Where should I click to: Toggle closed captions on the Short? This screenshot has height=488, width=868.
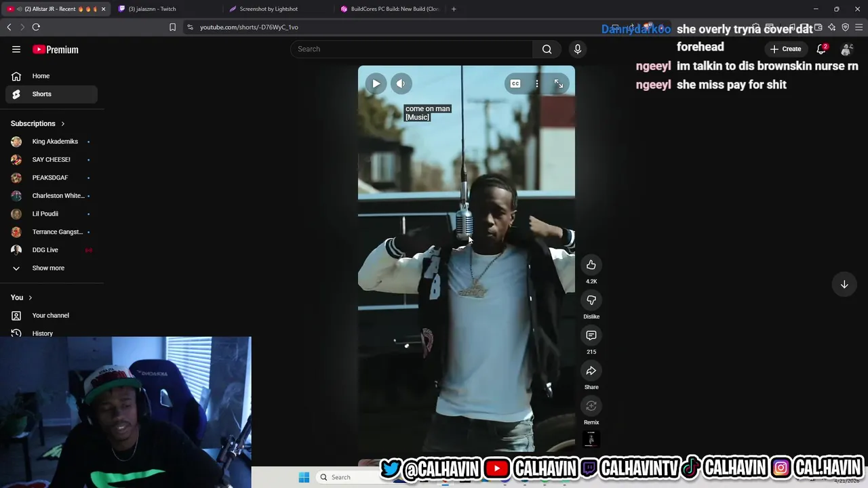click(x=515, y=83)
